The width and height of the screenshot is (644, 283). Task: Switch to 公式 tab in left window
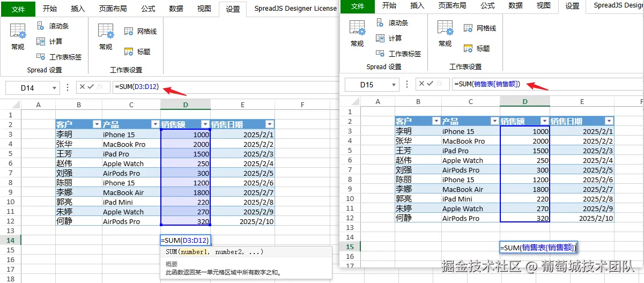148,9
